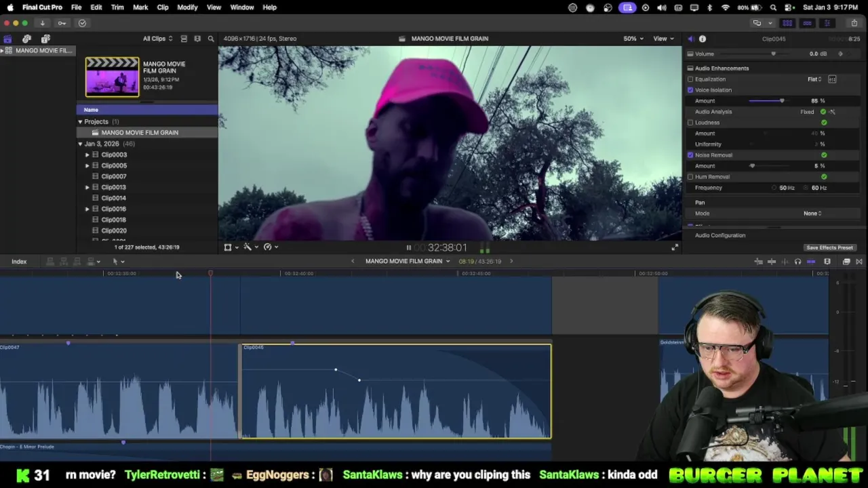Click the MANGO MOVIE FILM GRAIN project thumbnail
This screenshot has height=488, width=868.
(112, 77)
